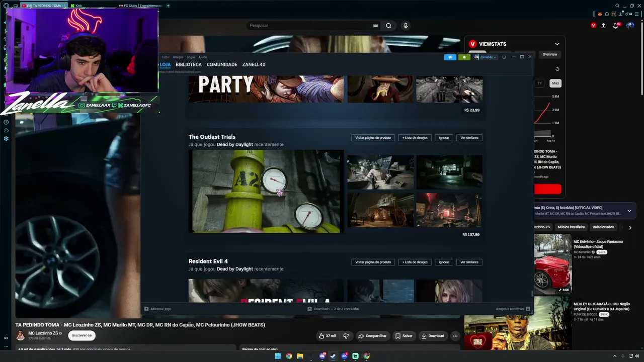Screen dimensions: 644x362
Task: Go to BIBLIOTECA in Steam
Action: 189,64
